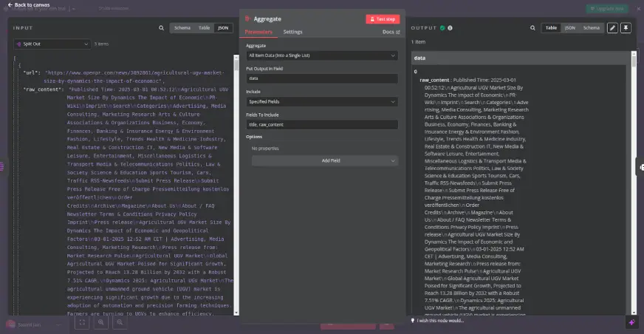The image size is (644, 334).
Task: Click the Test step button
Action: [x=382, y=19]
